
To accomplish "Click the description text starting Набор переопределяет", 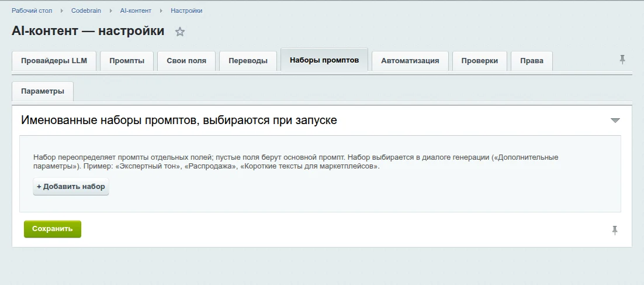I will pos(296,163).
